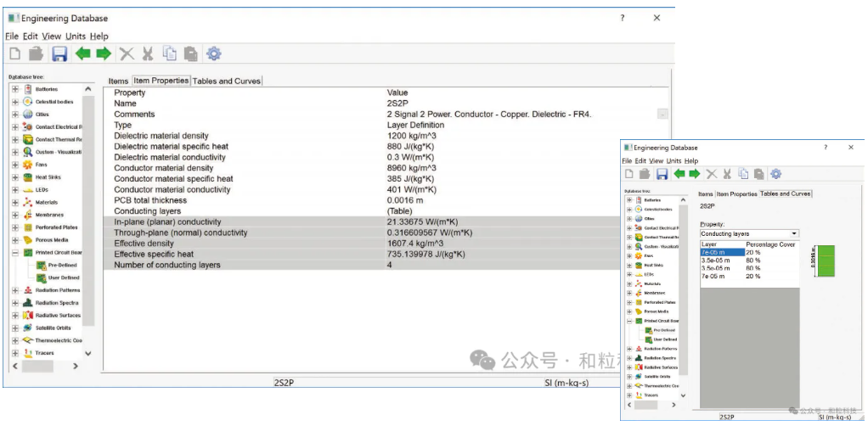Open the Units menu

pyautogui.click(x=76, y=36)
